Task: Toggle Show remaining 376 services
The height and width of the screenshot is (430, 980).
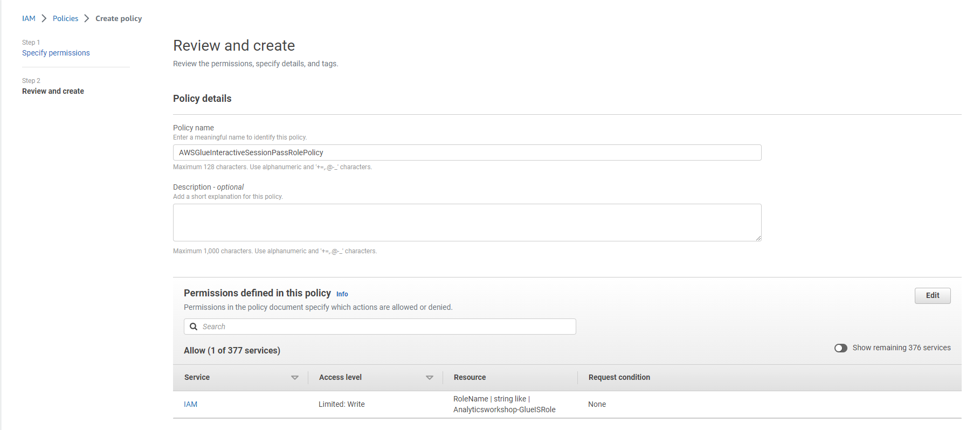Action: coord(840,348)
